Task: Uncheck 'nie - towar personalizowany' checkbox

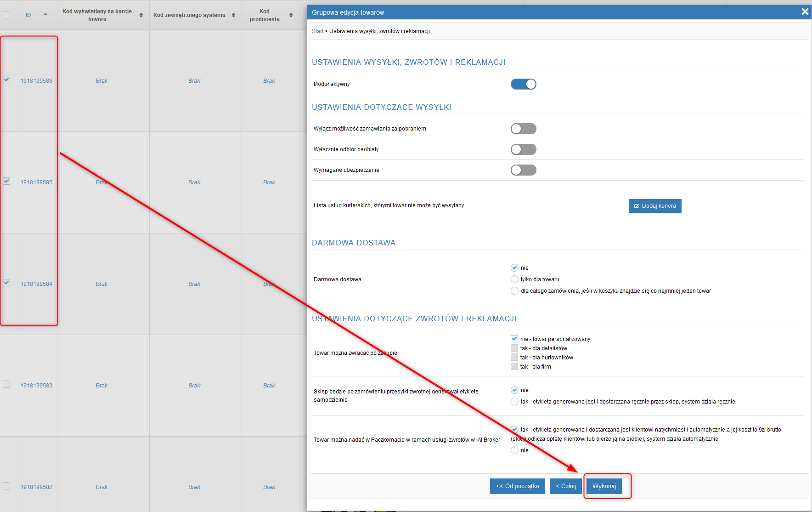Action: pyautogui.click(x=514, y=339)
